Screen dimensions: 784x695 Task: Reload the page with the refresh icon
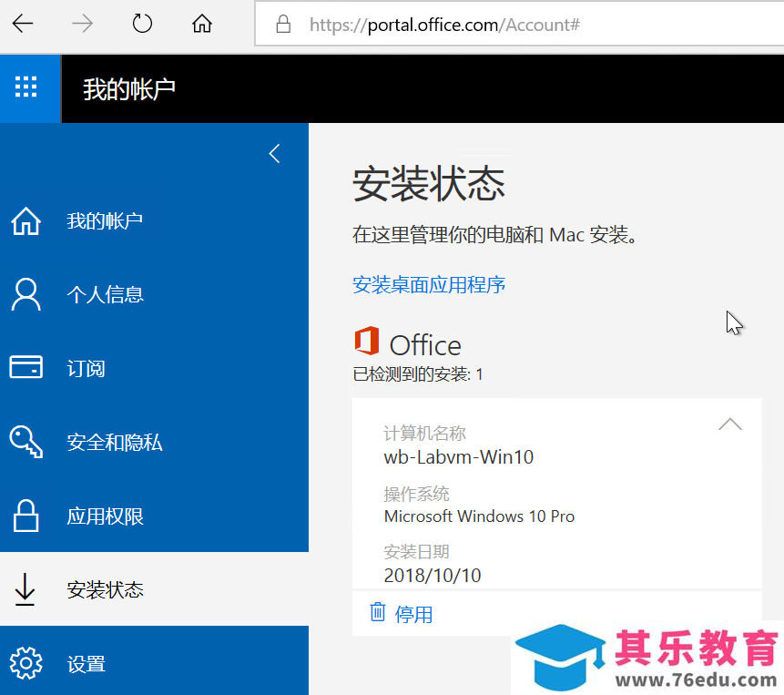pos(142,24)
